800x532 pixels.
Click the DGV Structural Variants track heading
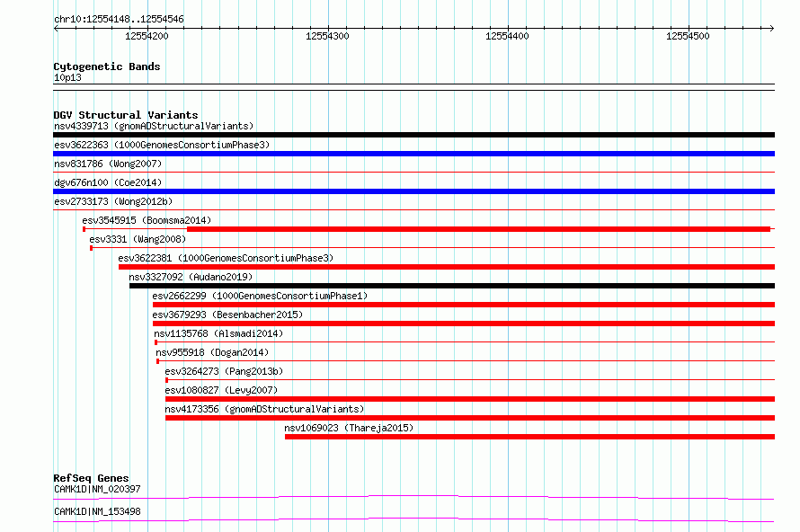coord(126,115)
